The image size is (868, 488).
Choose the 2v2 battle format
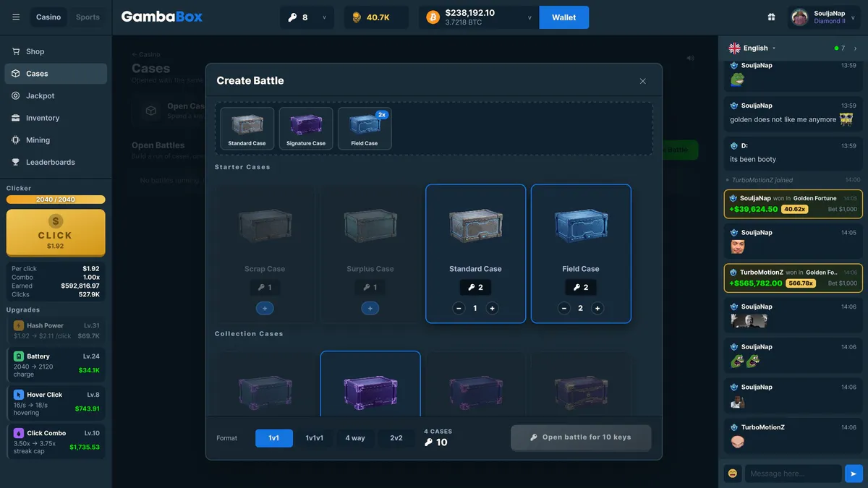pyautogui.click(x=396, y=438)
